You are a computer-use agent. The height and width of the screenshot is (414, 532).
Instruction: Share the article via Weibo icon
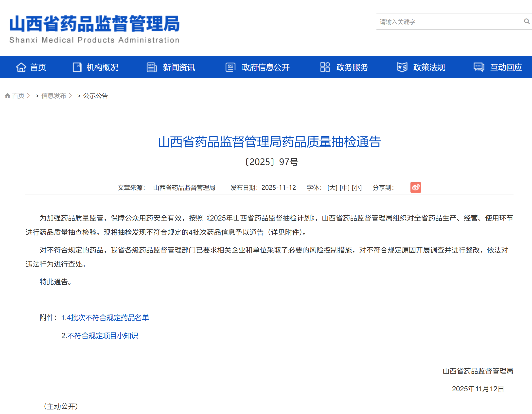pos(415,188)
